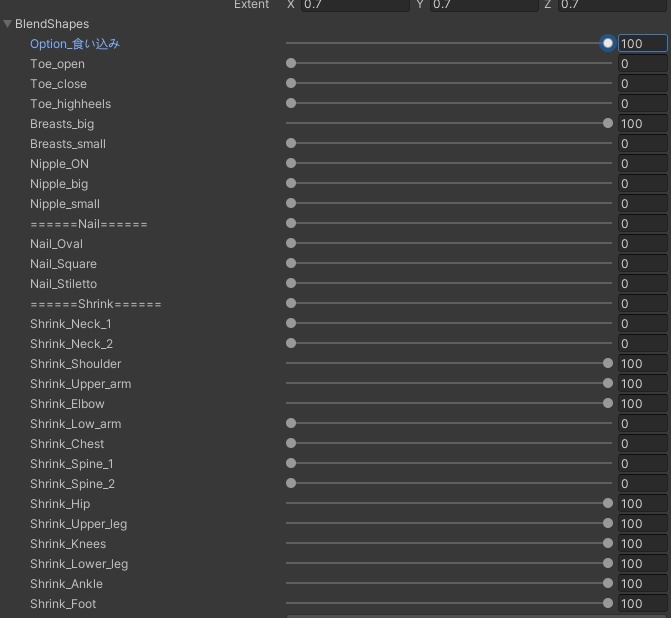This screenshot has height=618, width=671.
Task: Click the Shrink_Ankle slider handle
Action: click(608, 584)
